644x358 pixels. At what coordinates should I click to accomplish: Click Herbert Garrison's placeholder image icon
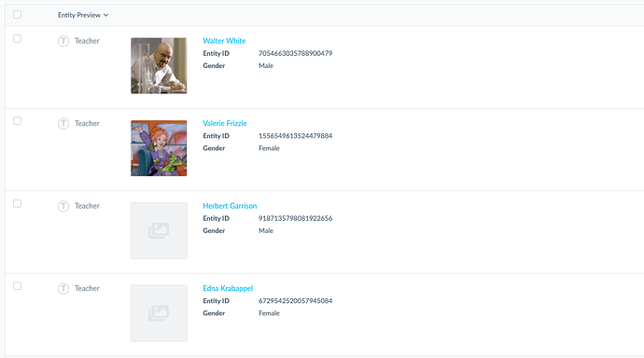(159, 230)
